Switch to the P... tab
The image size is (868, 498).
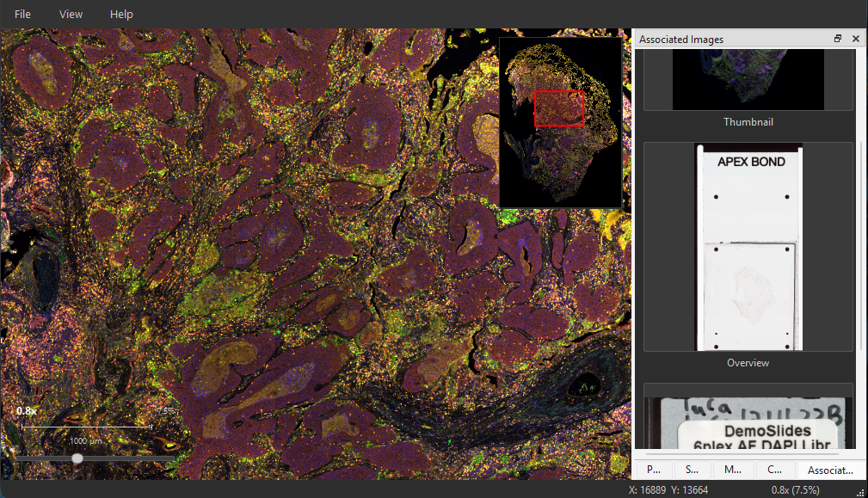(654, 470)
